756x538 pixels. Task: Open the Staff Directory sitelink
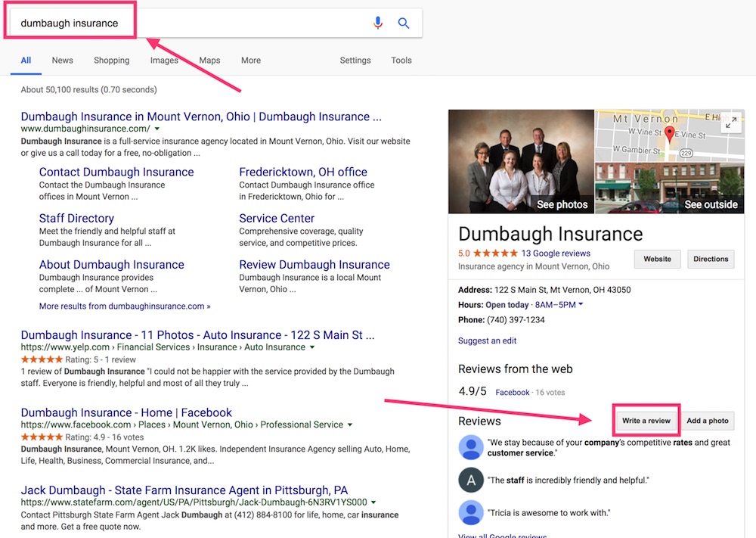pos(76,219)
